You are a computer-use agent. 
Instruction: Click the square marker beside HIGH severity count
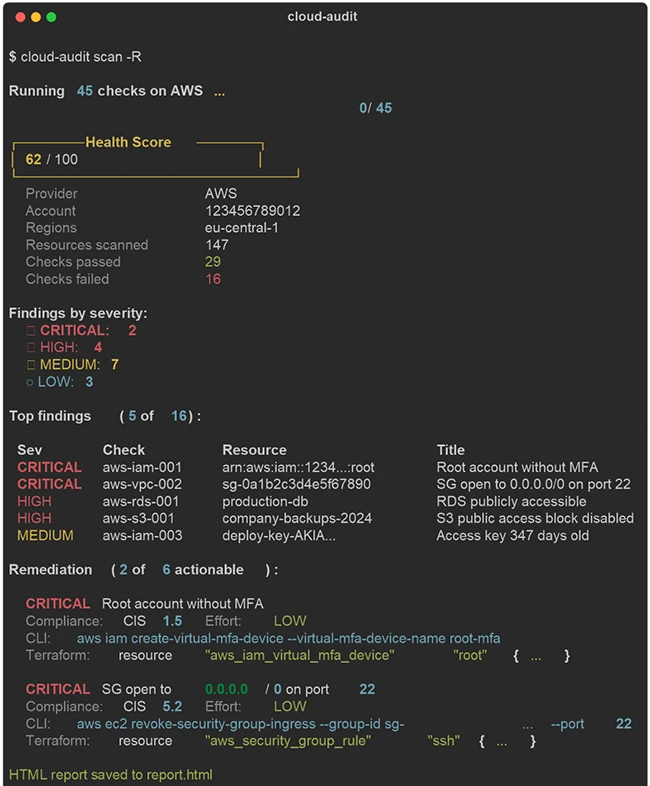click(x=30, y=348)
